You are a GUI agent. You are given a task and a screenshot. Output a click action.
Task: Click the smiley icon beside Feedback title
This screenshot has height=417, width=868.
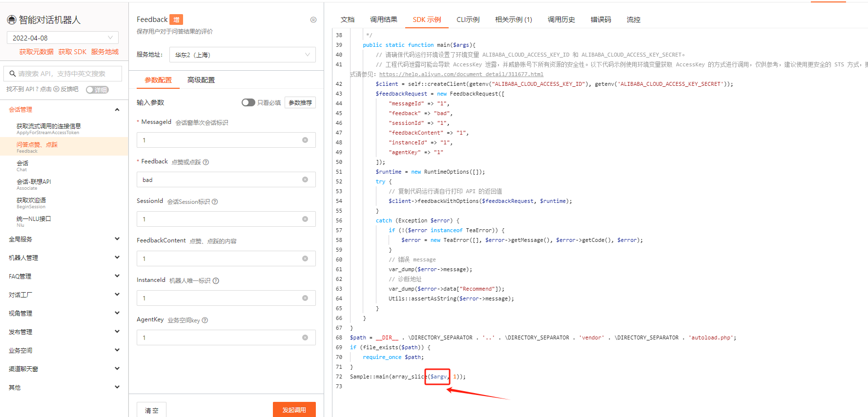click(x=313, y=20)
